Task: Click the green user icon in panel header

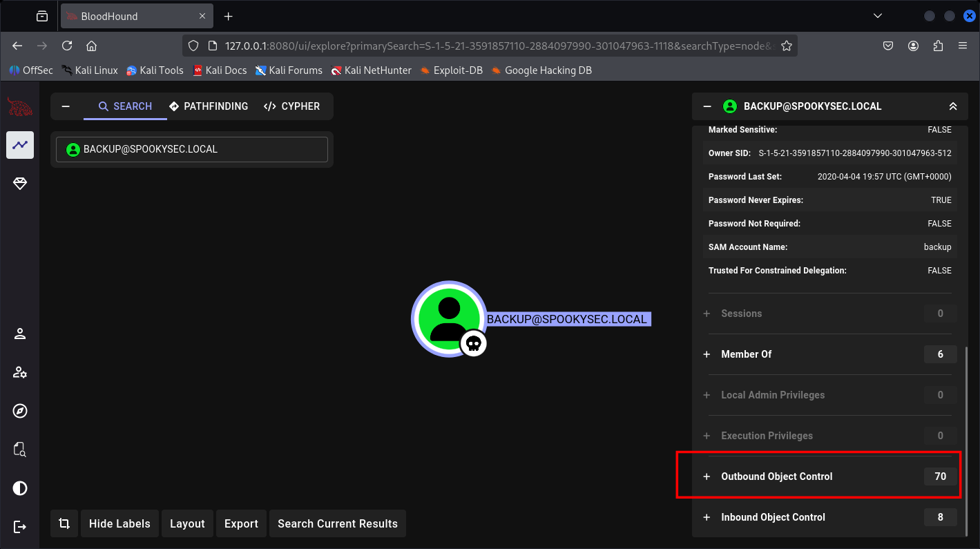Action: point(729,106)
